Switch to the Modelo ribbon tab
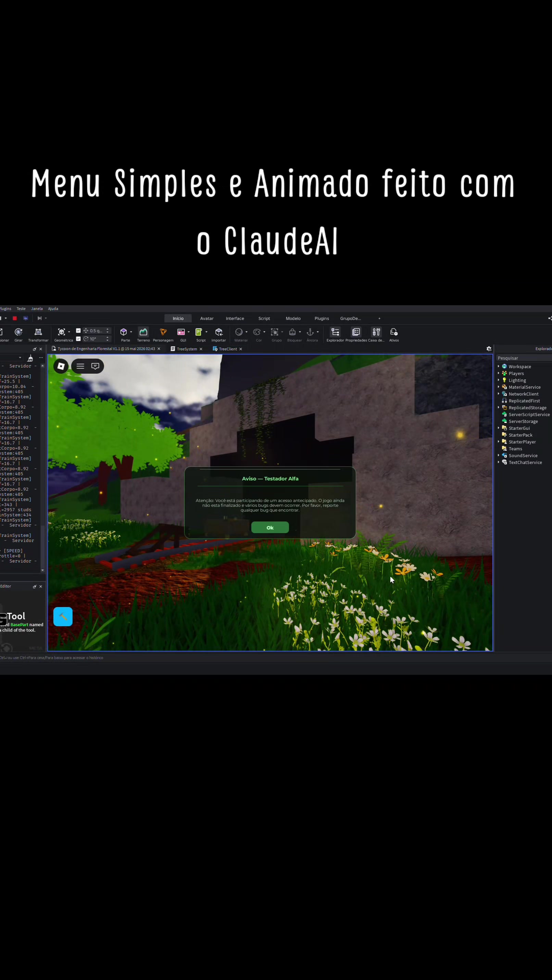 (x=293, y=319)
